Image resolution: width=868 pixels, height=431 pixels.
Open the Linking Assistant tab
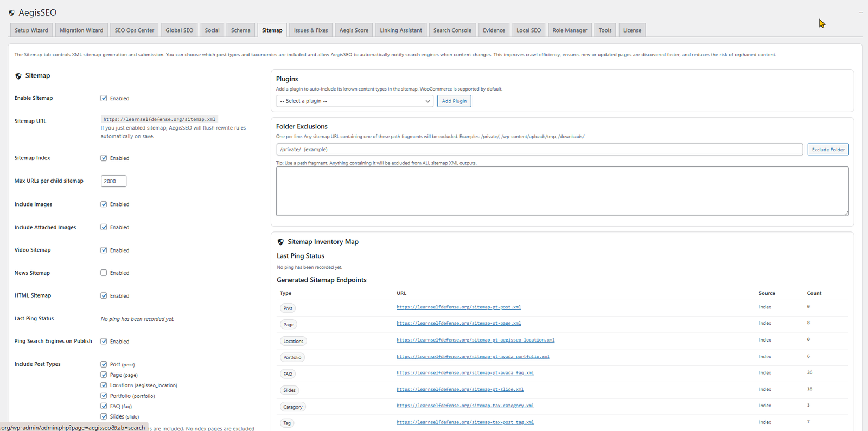click(x=401, y=30)
